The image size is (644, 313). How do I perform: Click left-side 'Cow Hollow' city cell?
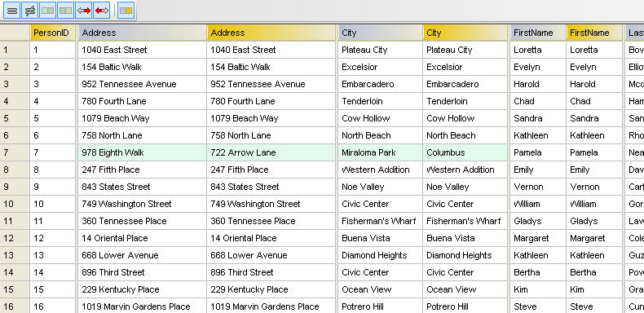tap(381, 118)
